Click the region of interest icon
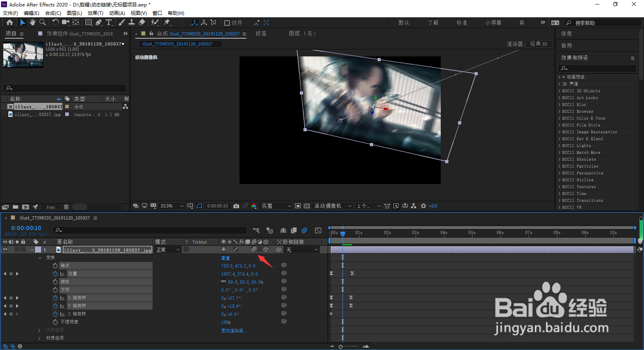 [298, 206]
